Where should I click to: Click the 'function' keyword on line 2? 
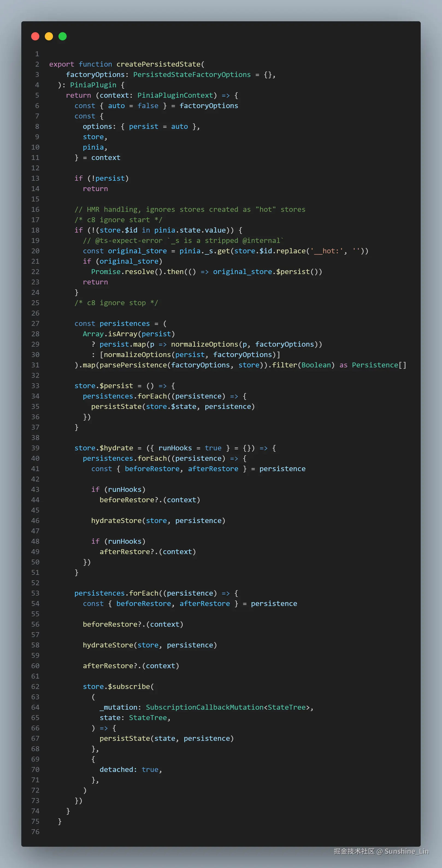pos(95,64)
